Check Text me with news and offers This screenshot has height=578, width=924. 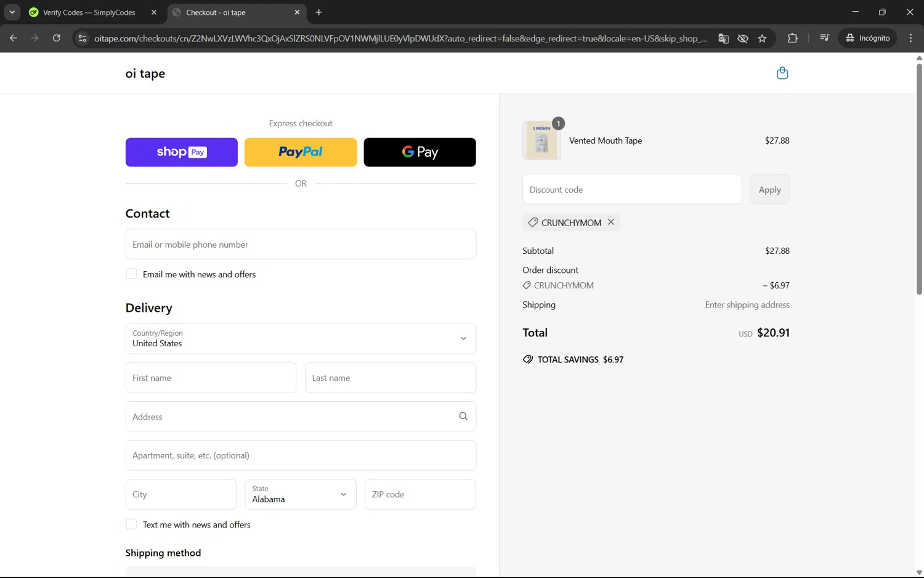point(131,524)
